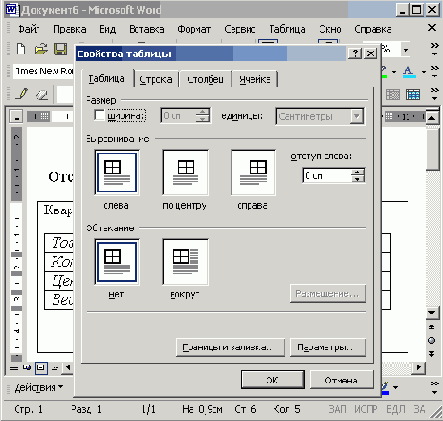Choose center alignment thumbnail 'по центру'
Viewport: 443px width, 421px height.
(186, 172)
